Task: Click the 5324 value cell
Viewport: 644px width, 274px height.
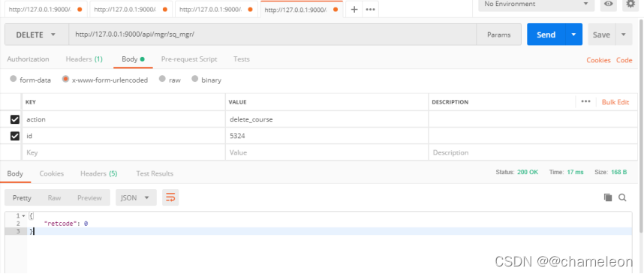Action: pyautogui.click(x=327, y=136)
